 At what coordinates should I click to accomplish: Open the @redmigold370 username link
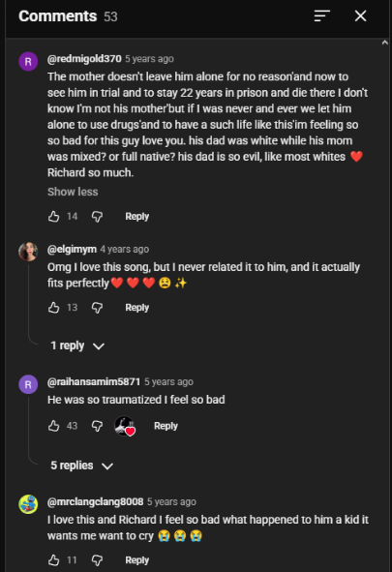coord(84,59)
